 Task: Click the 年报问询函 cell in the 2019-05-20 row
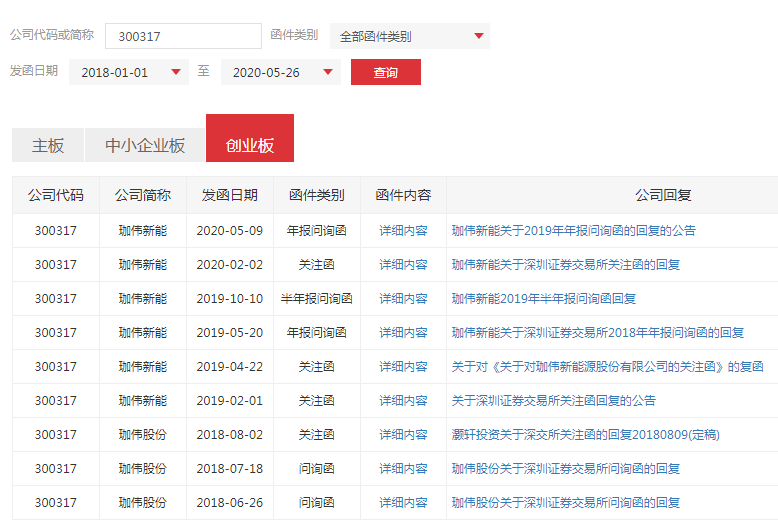click(x=317, y=332)
